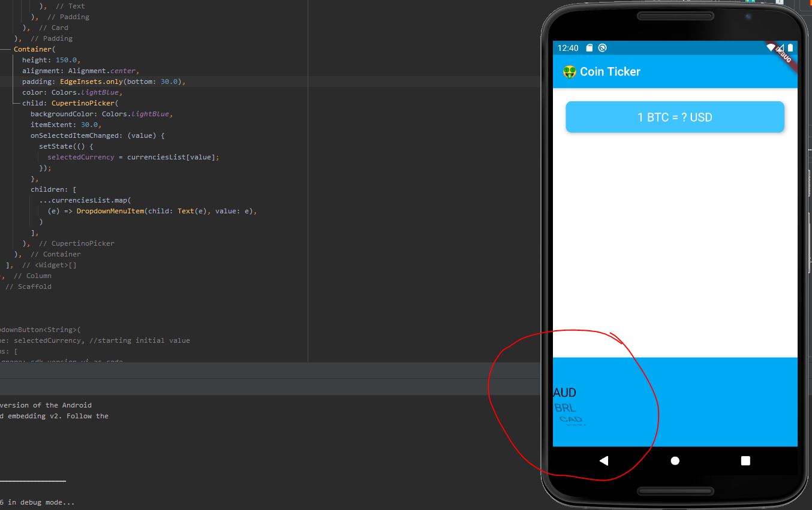This screenshot has width=812, height=510.
Task: Tap the Recent apps square button
Action: click(x=745, y=460)
